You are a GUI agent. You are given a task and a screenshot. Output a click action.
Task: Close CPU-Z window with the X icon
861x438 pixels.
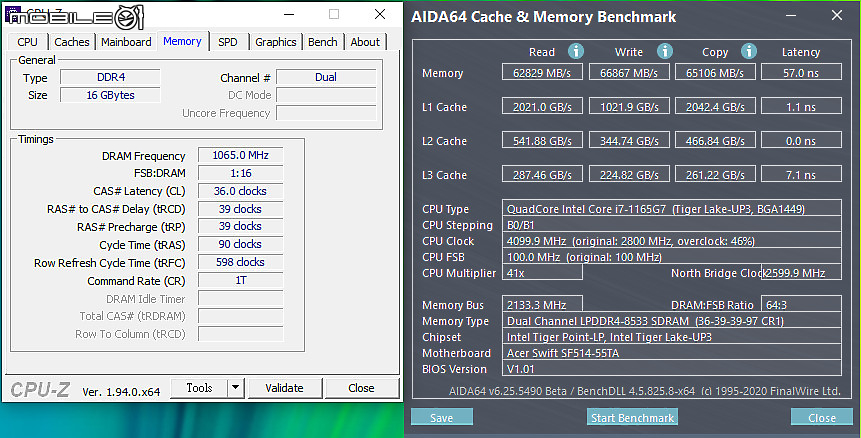380,15
